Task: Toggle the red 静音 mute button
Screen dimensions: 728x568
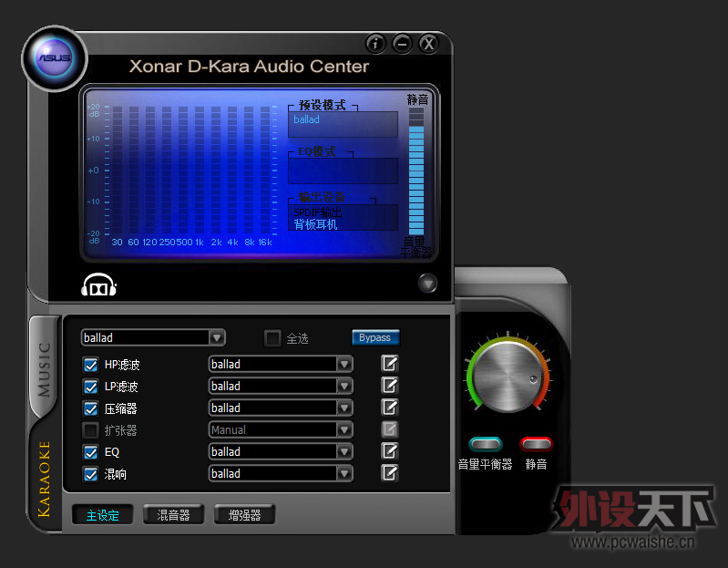Action: tap(537, 444)
